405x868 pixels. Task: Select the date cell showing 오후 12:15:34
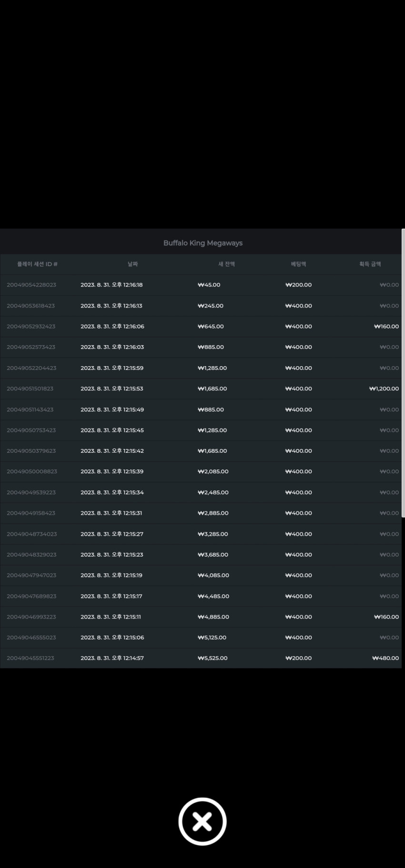point(112,492)
